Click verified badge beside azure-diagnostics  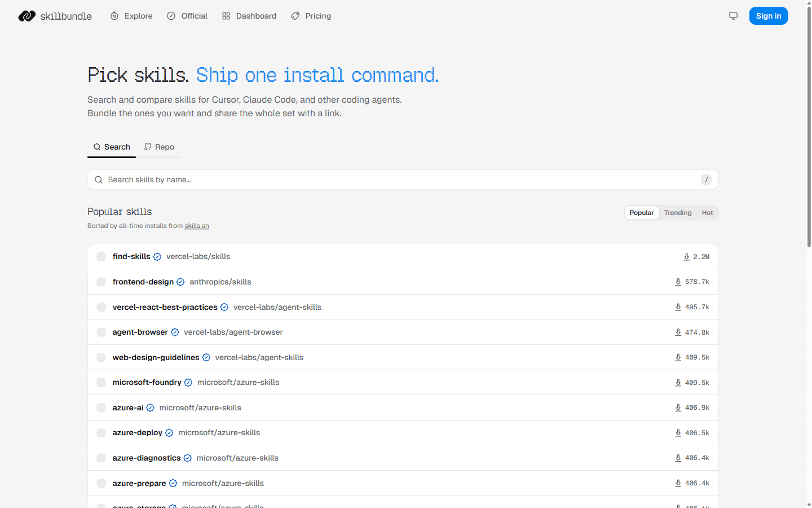click(188, 458)
